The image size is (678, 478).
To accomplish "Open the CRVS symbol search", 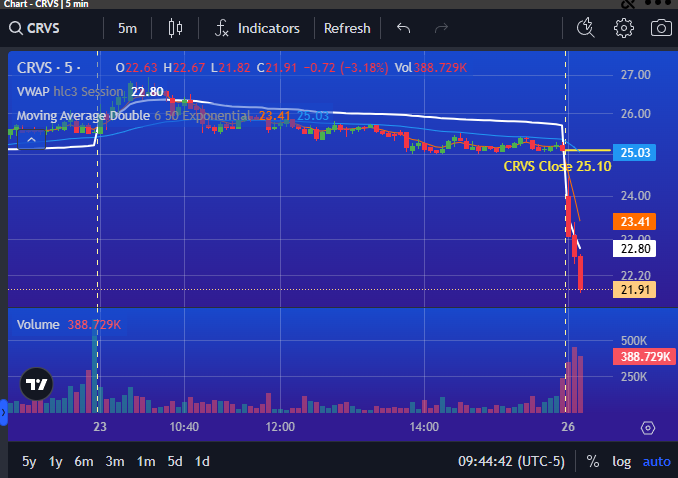I will (x=35, y=29).
